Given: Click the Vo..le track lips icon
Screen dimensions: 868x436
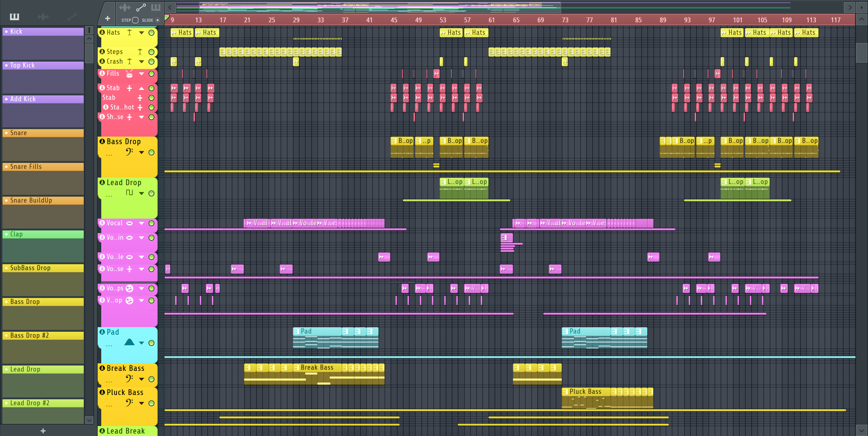Looking at the screenshot, I should (x=129, y=257).
